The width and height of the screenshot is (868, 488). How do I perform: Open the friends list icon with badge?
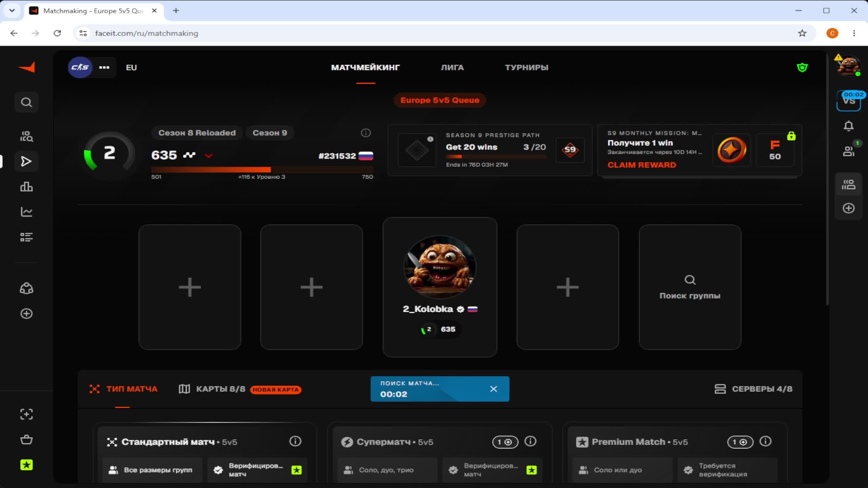coord(849,151)
